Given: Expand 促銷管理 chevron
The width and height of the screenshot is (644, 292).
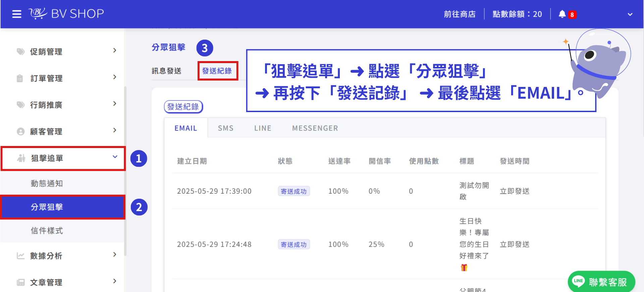Looking at the screenshot, I should pyautogui.click(x=115, y=50).
